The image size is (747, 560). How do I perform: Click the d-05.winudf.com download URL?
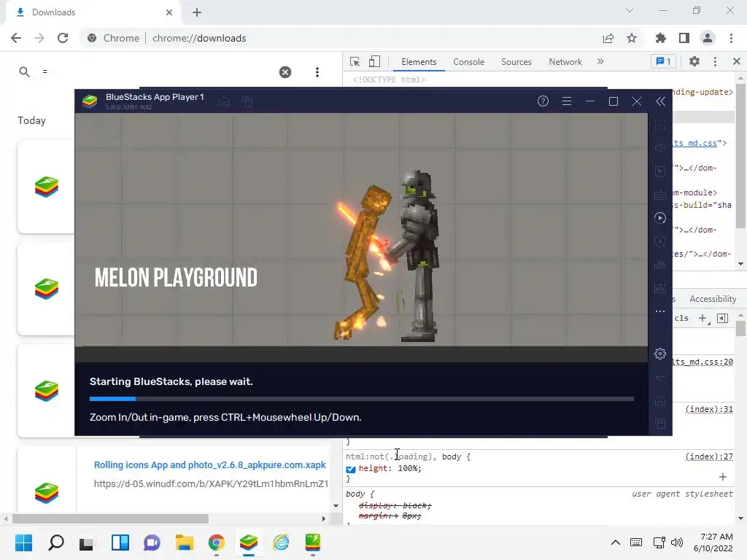pyautogui.click(x=211, y=484)
